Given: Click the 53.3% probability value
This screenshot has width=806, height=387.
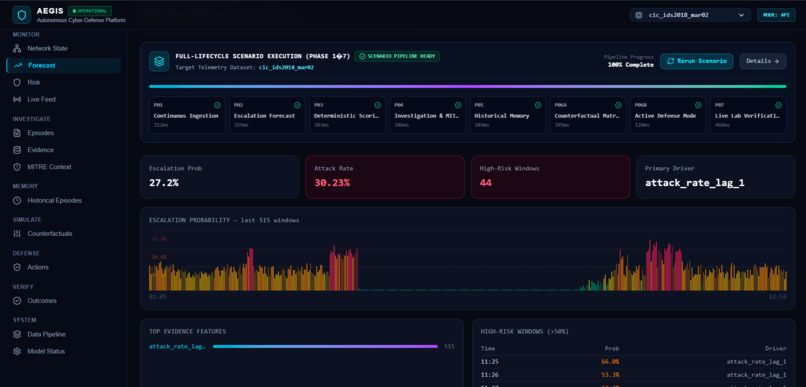Looking at the screenshot, I should [610, 375].
